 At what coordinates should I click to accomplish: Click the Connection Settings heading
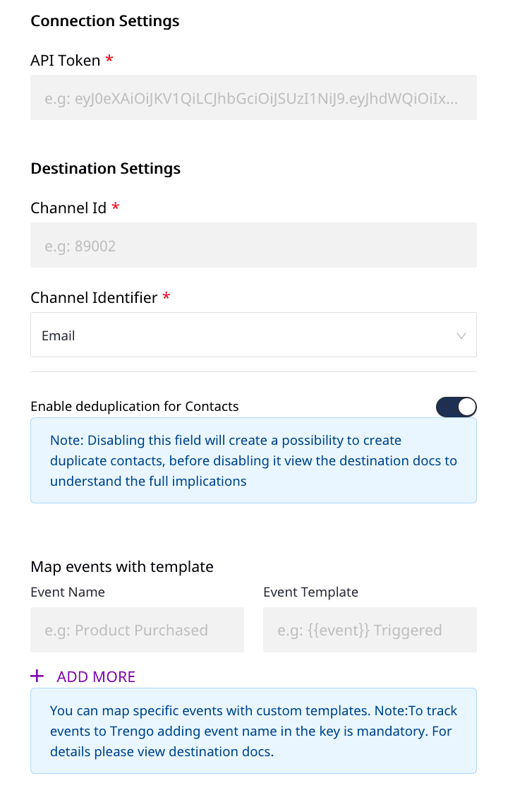(105, 21)
